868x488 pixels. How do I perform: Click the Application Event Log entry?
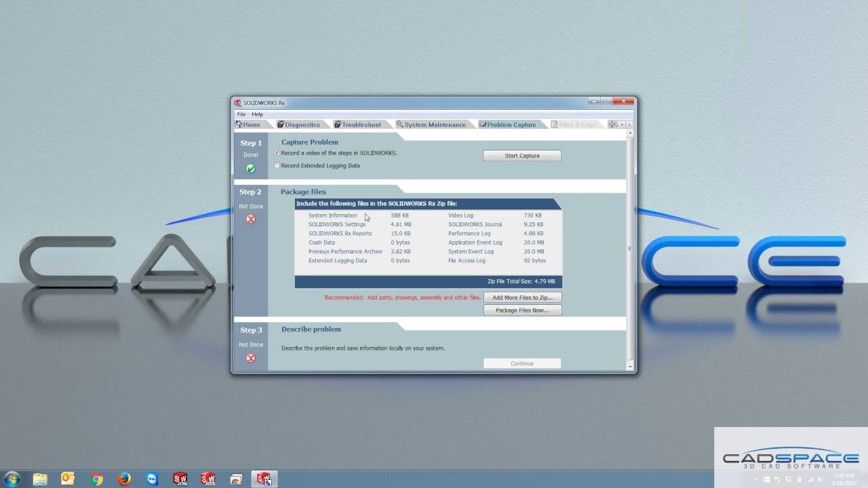(x=475, y=243)
